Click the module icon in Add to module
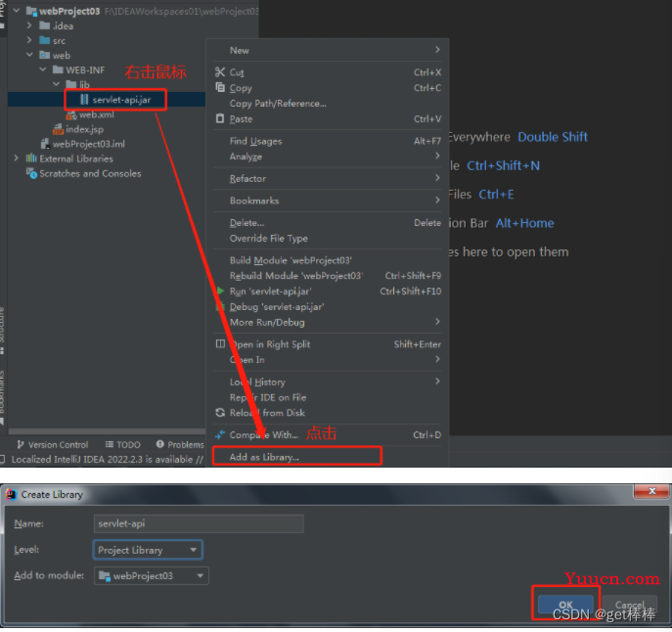672x632 pixels. 105,575
